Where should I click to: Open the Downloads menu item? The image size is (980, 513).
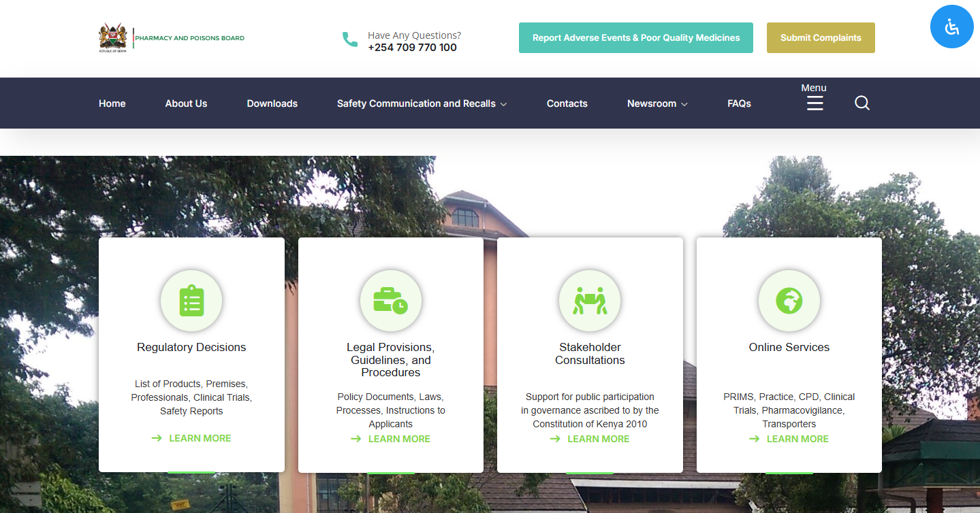coord(272,103)
